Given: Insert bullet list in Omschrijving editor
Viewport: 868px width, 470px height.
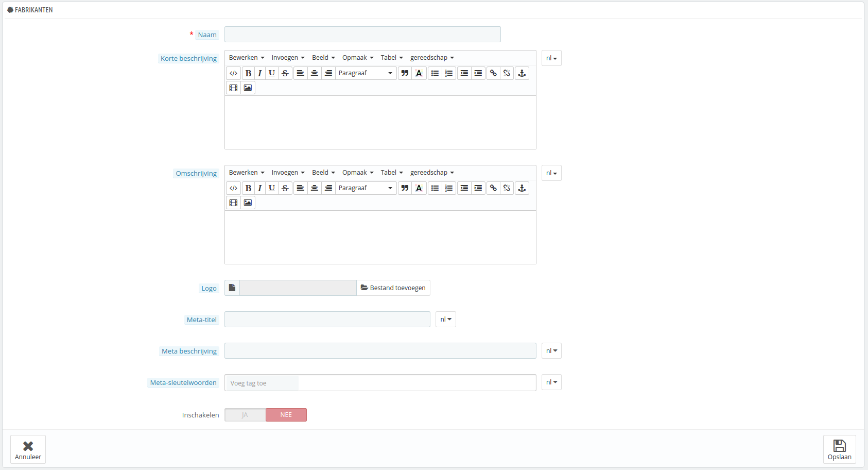Looking at the screenshot, I should click(x=435, y=188).
